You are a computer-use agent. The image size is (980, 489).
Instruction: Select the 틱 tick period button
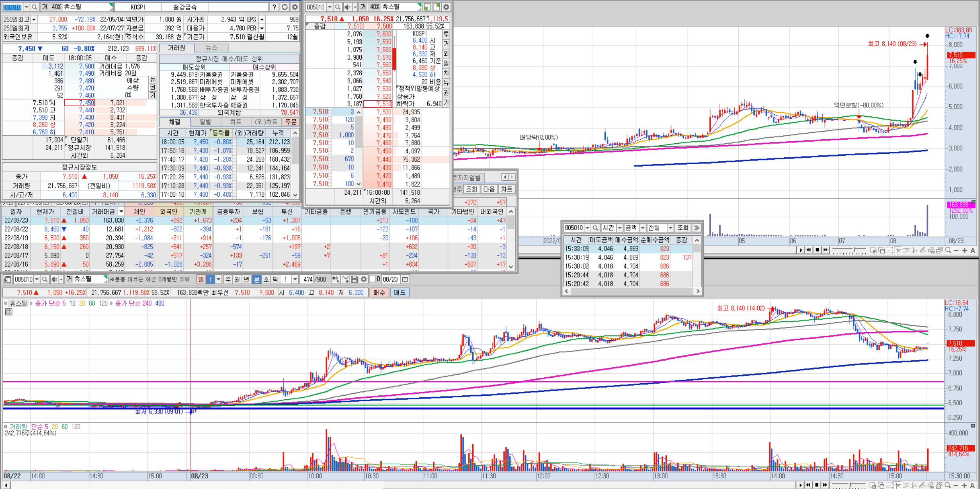(275, 279)
